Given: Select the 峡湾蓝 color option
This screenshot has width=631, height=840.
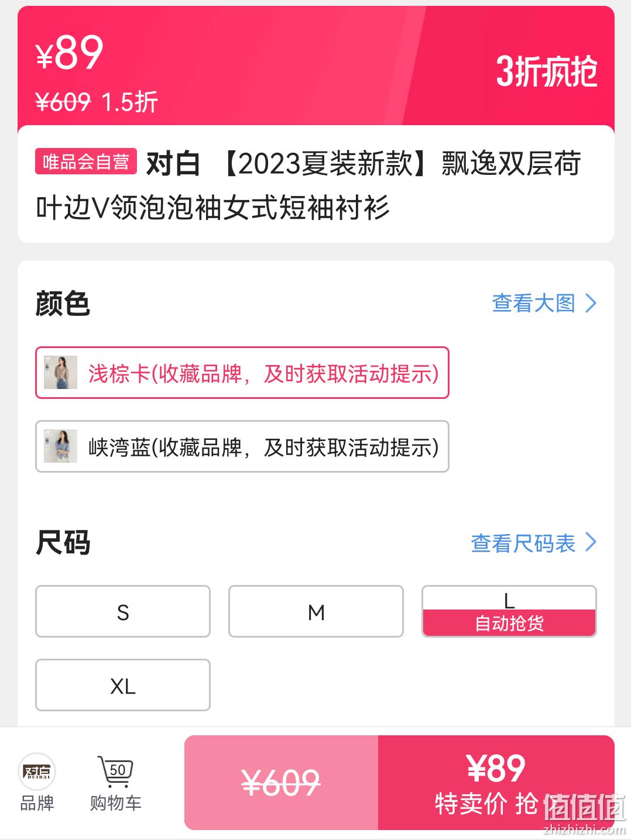Looking at the screenshot, I should coord(242,446).
